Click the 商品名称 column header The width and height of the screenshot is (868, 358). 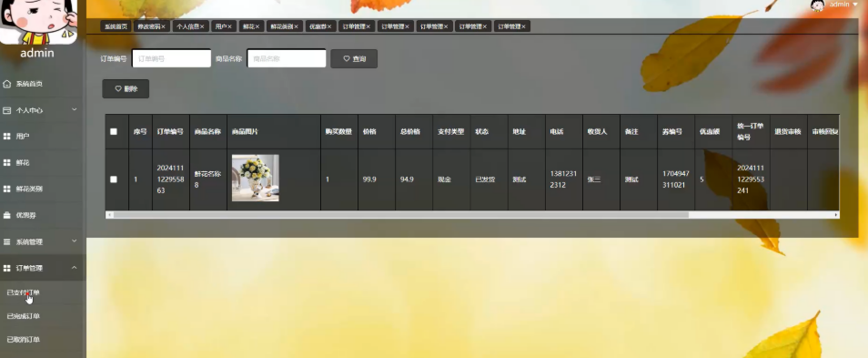[207, 132]
